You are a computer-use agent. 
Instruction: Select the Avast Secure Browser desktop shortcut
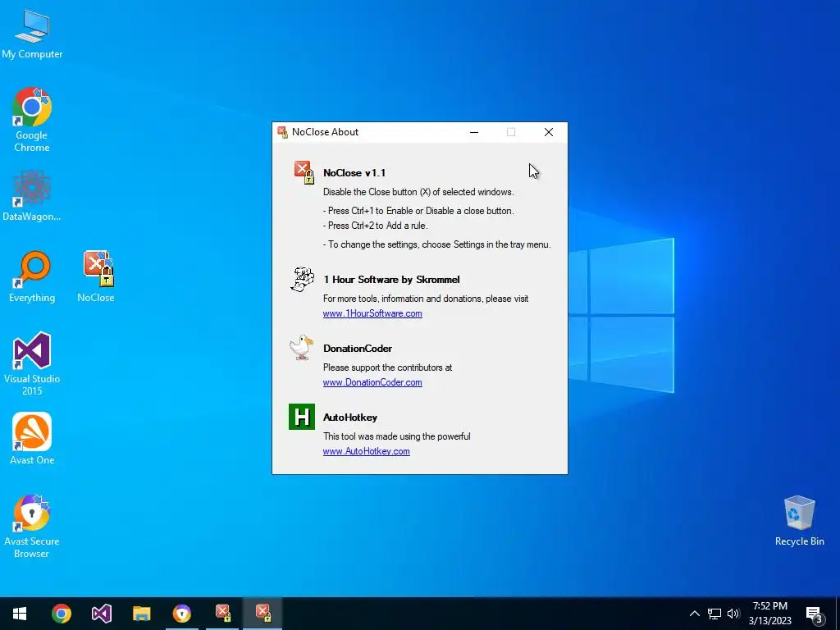(x=32, y=527)
